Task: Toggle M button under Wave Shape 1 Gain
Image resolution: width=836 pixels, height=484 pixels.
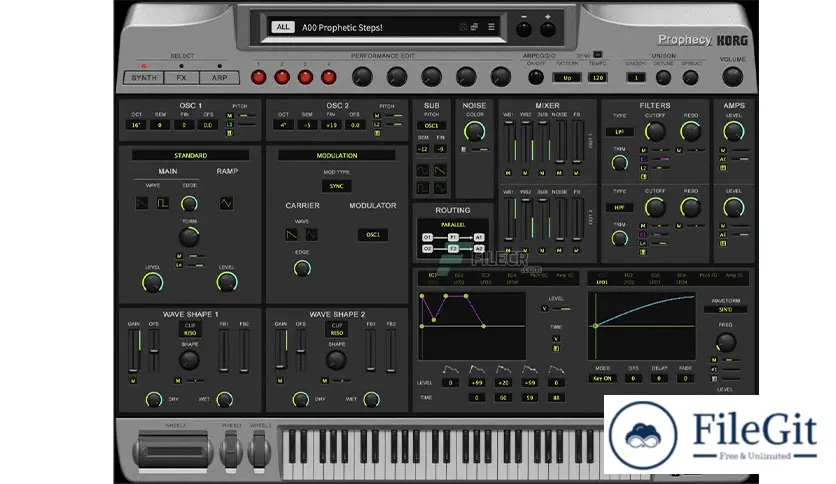Action: [x=133, y=381]
